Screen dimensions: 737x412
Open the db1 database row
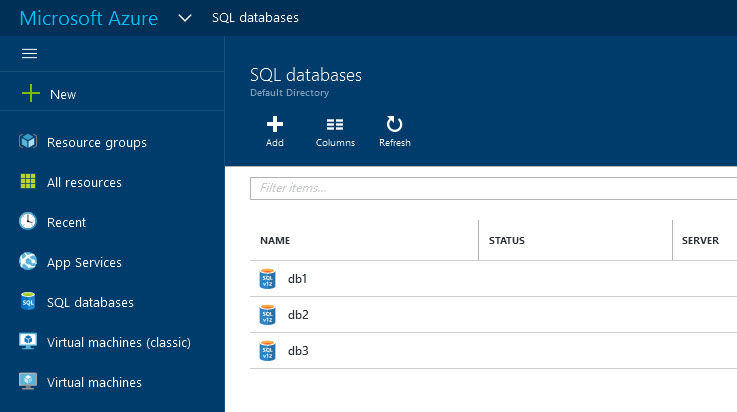point(297,279)
